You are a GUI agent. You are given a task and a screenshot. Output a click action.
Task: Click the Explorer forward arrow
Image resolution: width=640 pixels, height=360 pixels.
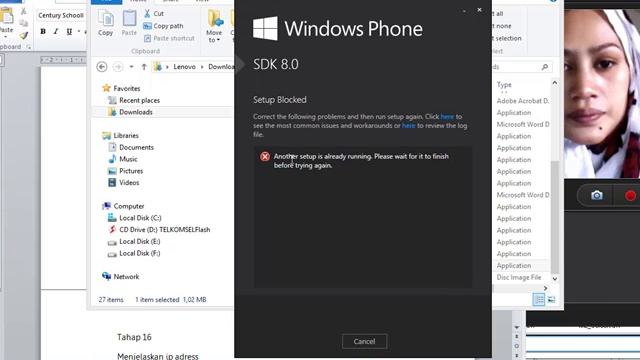[x=118, y=67]
